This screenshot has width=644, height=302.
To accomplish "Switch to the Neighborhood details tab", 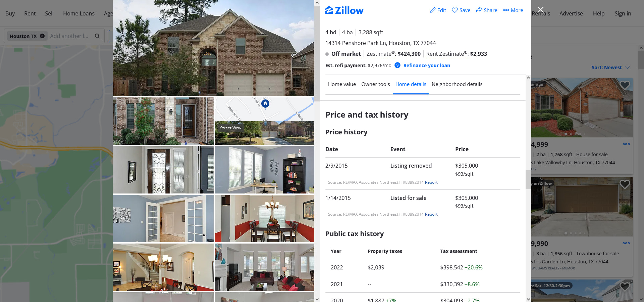I will 457,84.
